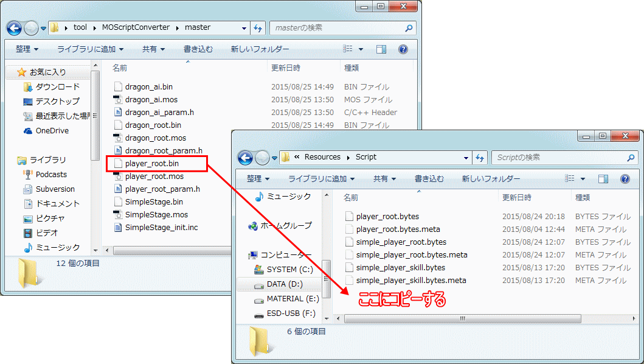Open help in the Script window
The width and height of the screenshot is (644, 364).
(x=625, y=179)
